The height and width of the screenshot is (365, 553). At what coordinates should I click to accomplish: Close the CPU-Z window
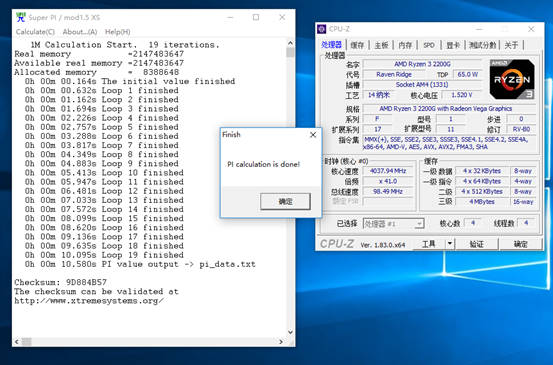pos(531,29)
